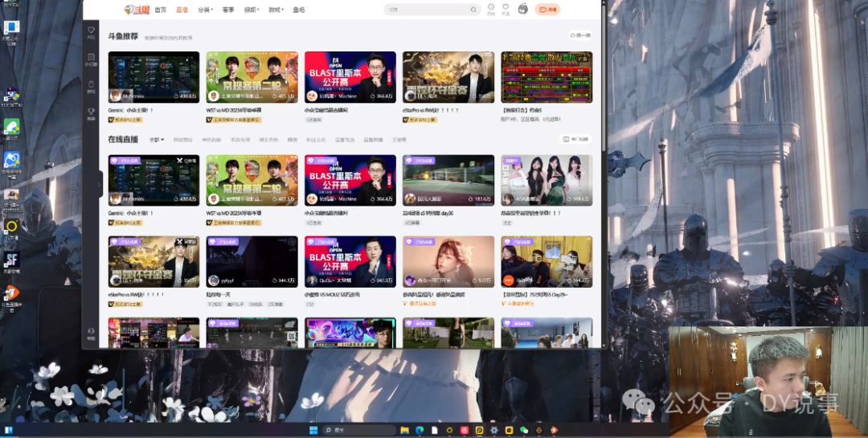Select the 语音互动 category filter
The width and height of the screenshot is (868, 438).
tap(345, 140)
